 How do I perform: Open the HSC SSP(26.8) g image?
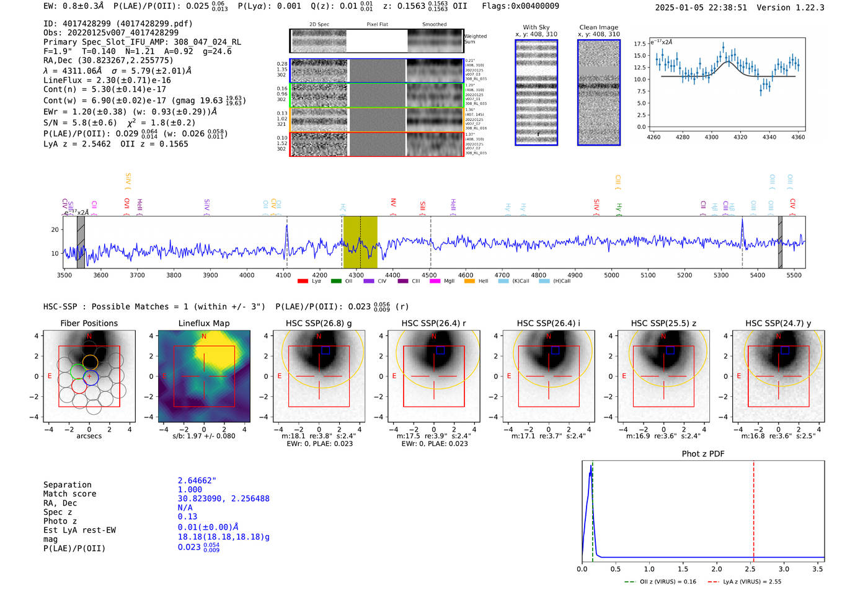pyautogui.click(x=319, y=376)
